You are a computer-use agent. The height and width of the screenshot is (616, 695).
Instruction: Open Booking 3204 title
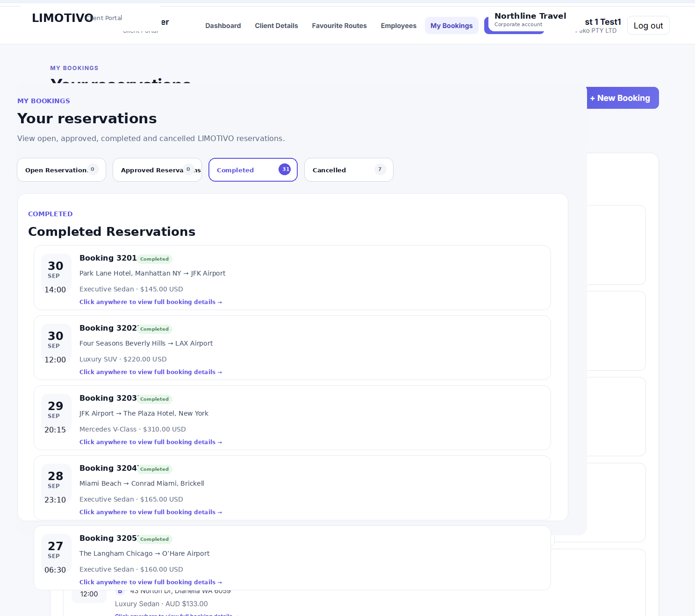(108, 468)
